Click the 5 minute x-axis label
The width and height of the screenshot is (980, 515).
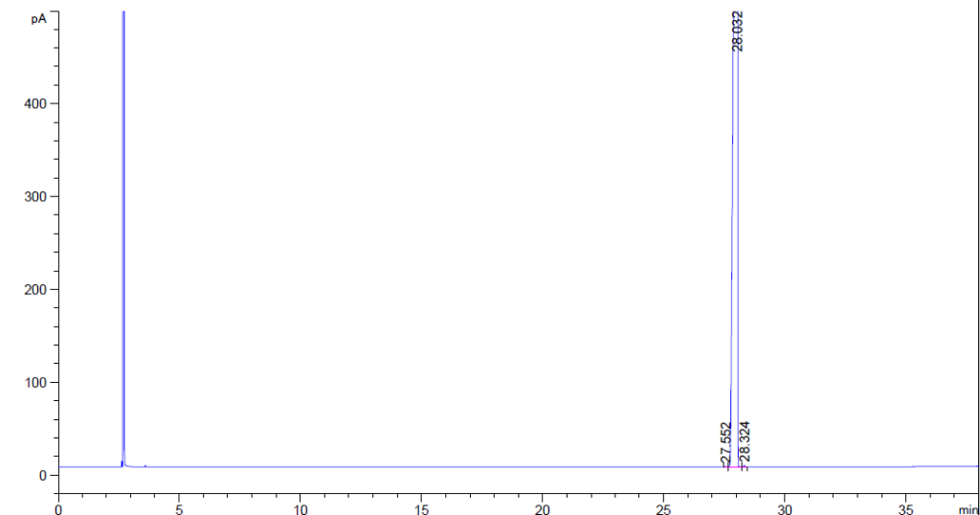(179, 509)
